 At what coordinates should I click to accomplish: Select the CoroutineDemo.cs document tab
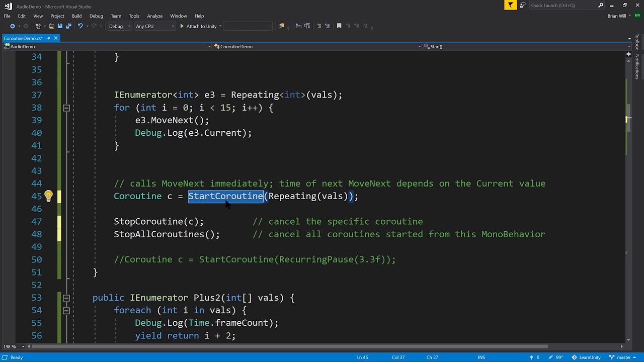[x=23, y=38]
